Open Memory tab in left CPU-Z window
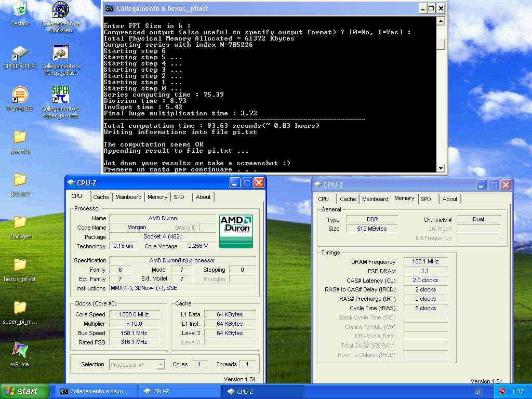This screenshot has height=399, width=532. 157,197
